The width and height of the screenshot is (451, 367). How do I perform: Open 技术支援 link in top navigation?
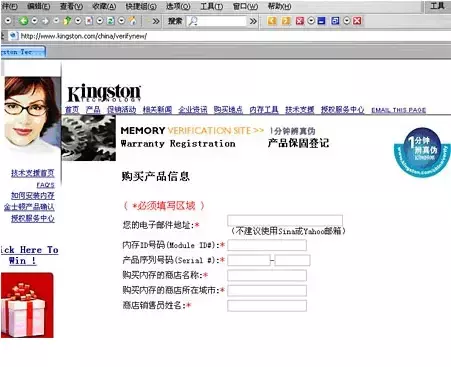coord(300,110)
